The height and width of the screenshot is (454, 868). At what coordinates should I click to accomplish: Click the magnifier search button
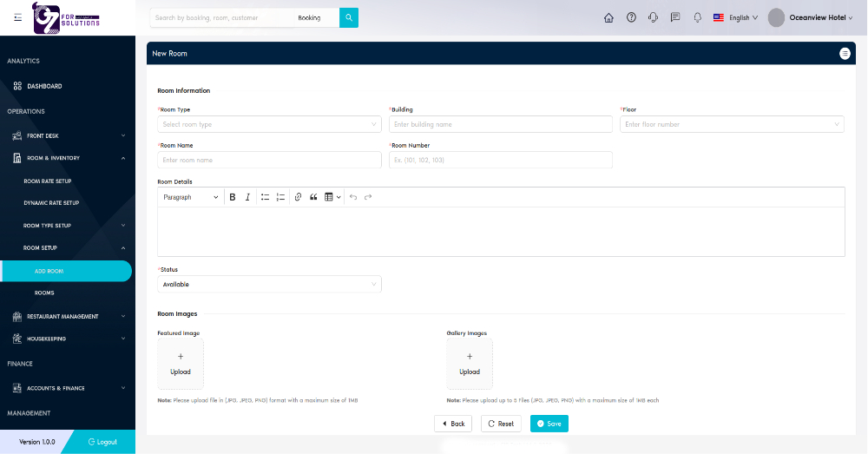coord(348,17)
